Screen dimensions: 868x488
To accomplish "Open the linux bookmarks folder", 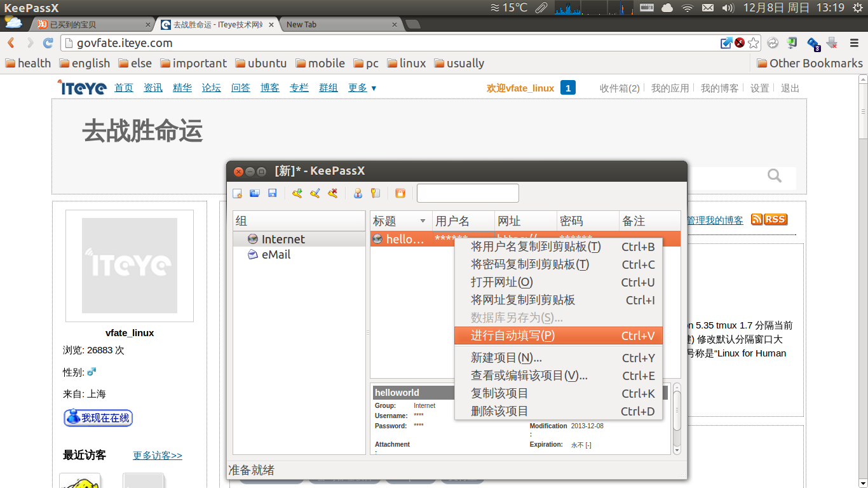I will click(406, 63).
